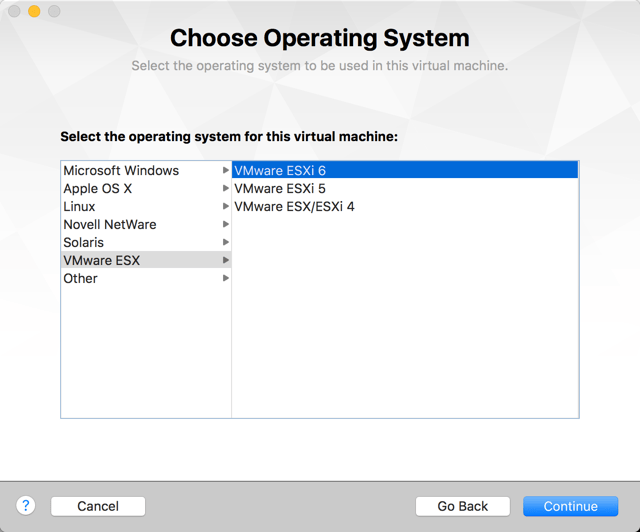Select VMware ESXi 5 version
The image size is (640, 532).
pos(280,188)
